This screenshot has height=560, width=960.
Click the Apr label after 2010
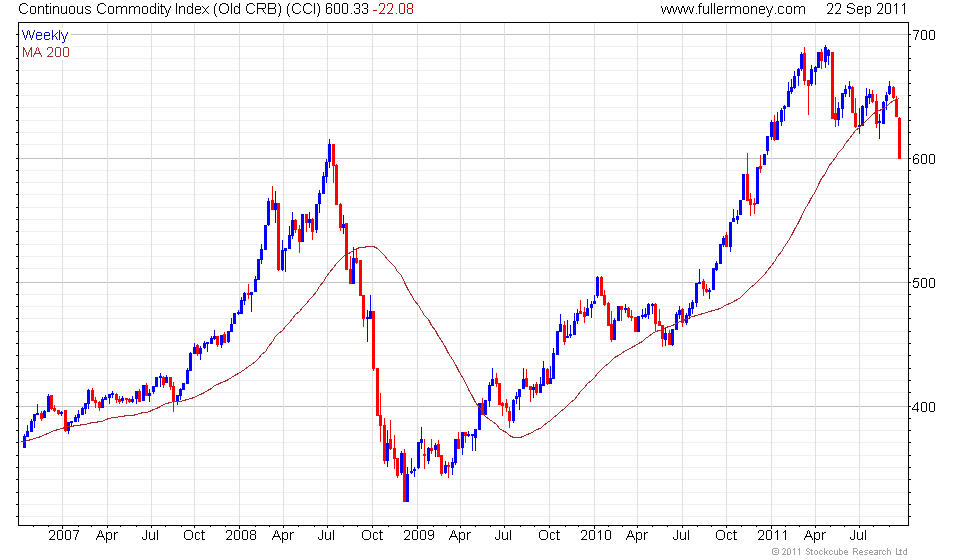(x=637, y=536)
